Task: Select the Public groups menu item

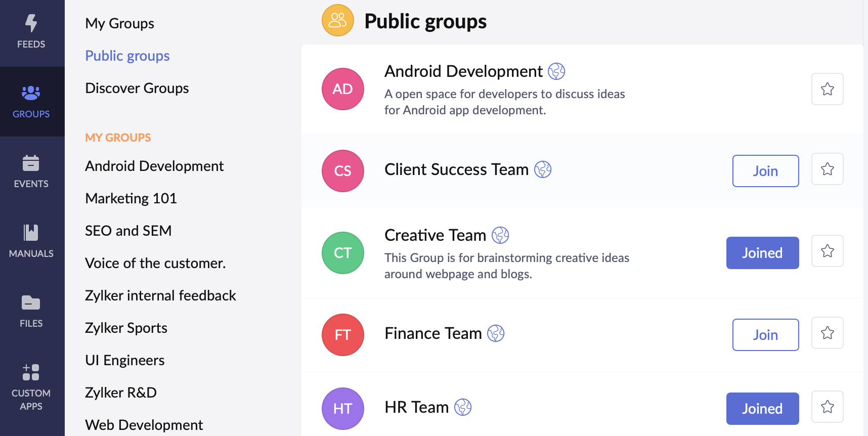Action: [x=127, y=56]
